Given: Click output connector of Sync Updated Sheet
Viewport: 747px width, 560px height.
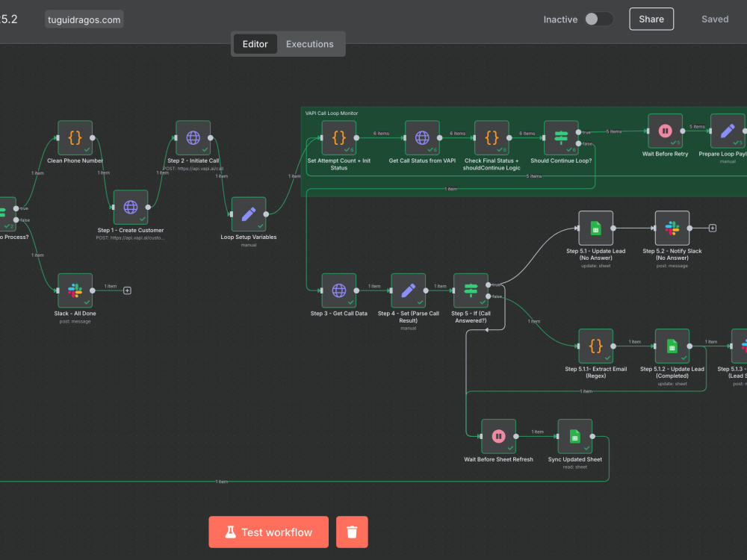Looking at the screenshot, I should click(592, 436).
